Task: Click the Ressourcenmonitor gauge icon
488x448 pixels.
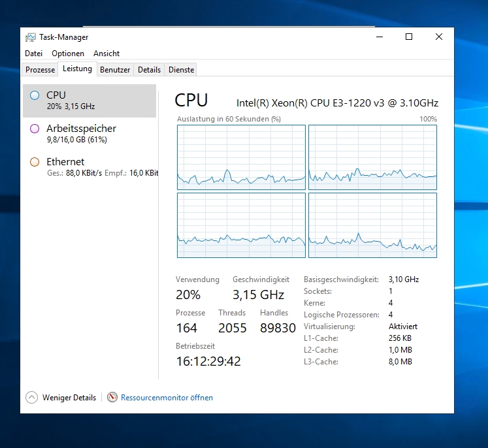Action: click(x=112, y=397)
